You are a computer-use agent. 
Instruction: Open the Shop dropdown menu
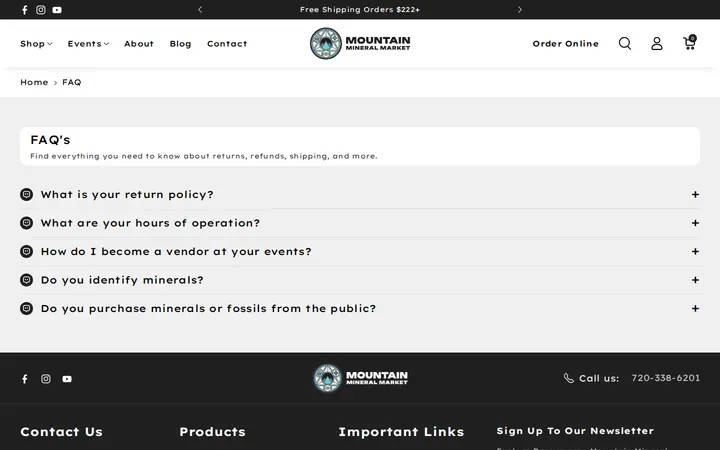(36, 44)
